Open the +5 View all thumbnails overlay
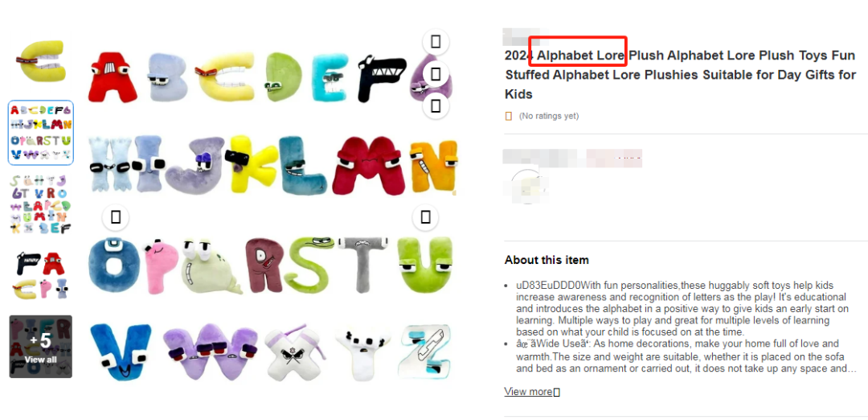This screenshot has height=420, width=868. 41,347
